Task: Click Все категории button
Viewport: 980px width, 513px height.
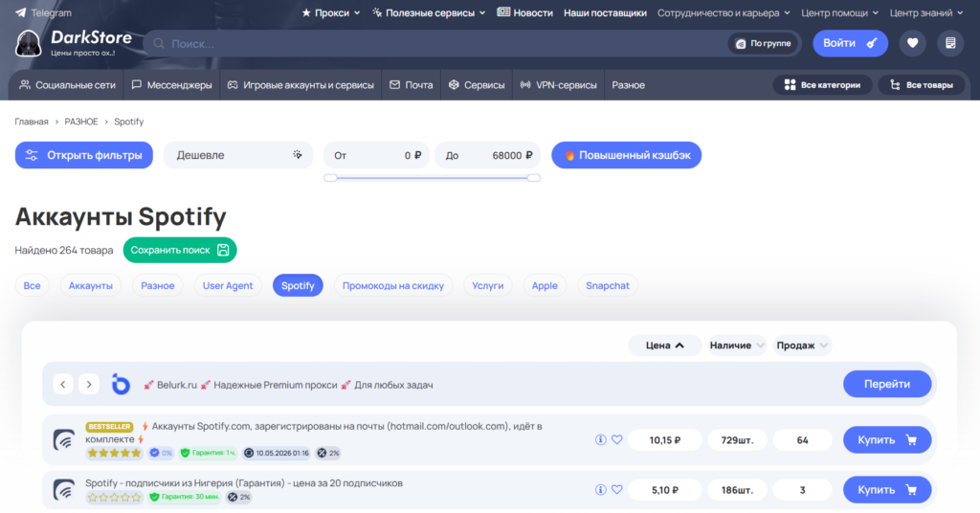Action: point(822,85)
